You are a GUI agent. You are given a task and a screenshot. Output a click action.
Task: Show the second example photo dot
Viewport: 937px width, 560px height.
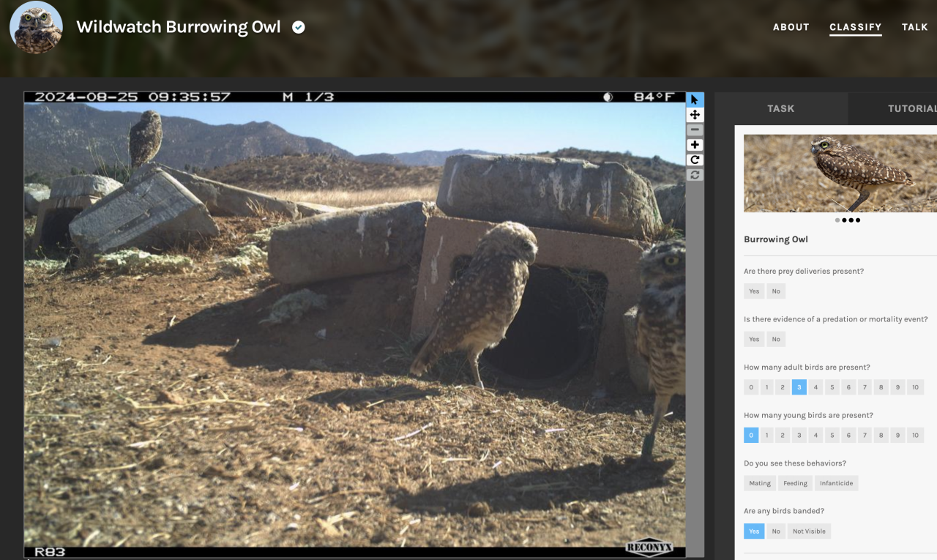coord(844,220)
